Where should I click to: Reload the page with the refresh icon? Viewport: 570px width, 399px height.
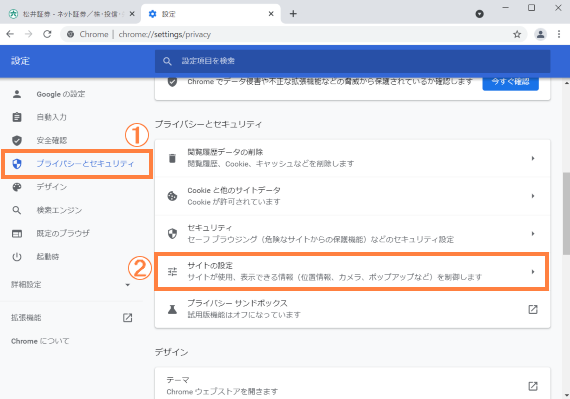[47, 34]
